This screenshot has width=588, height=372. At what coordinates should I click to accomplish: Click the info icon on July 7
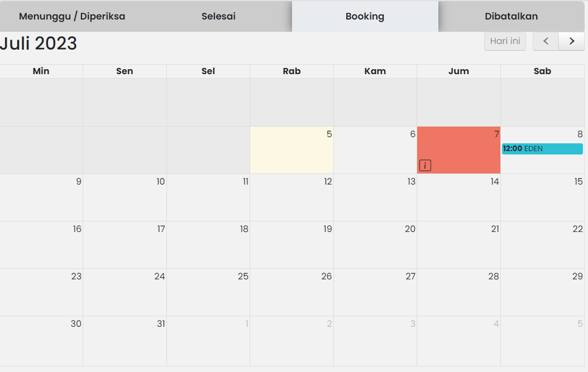[425, 165]
